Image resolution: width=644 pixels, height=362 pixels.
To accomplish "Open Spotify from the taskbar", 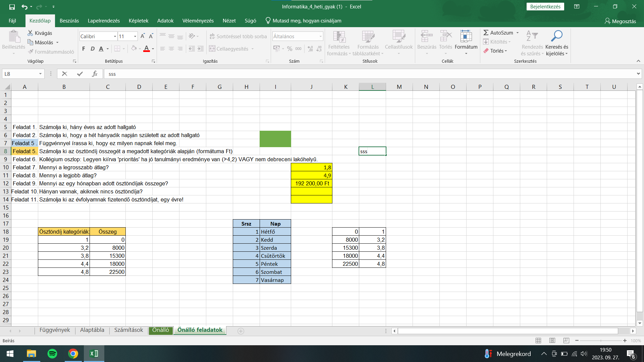I will point(52,354).
